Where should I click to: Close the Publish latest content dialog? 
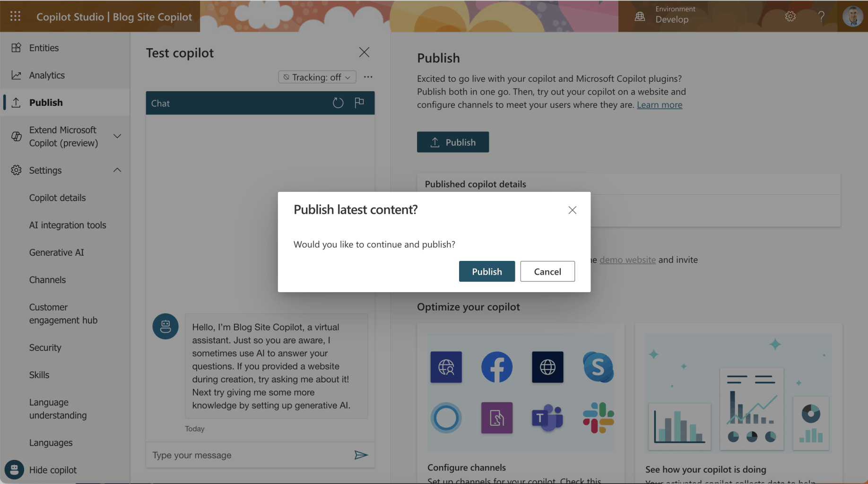[x=572, y=210]
